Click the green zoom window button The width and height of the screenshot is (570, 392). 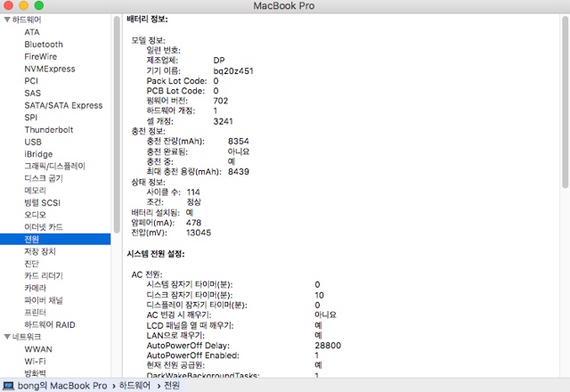click(x=40, y=6)
